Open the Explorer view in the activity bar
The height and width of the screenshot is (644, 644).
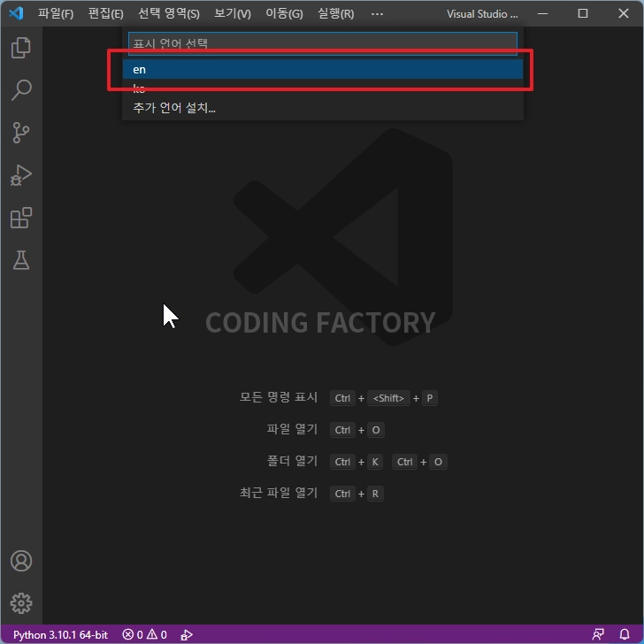21,48
